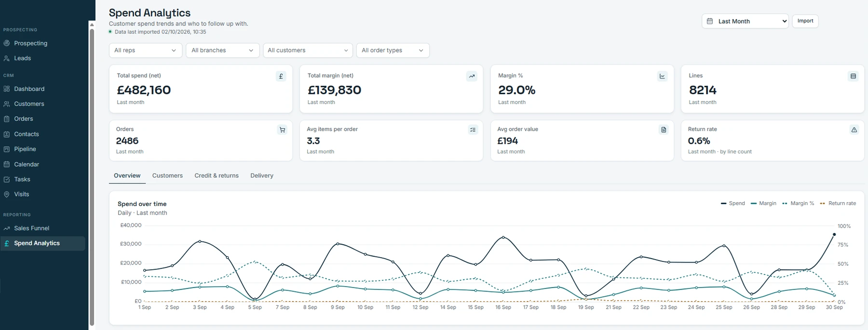This screenshot has width=868, height=330.
Task: Click the Spend Analytics pound icon
Action: 7,243
